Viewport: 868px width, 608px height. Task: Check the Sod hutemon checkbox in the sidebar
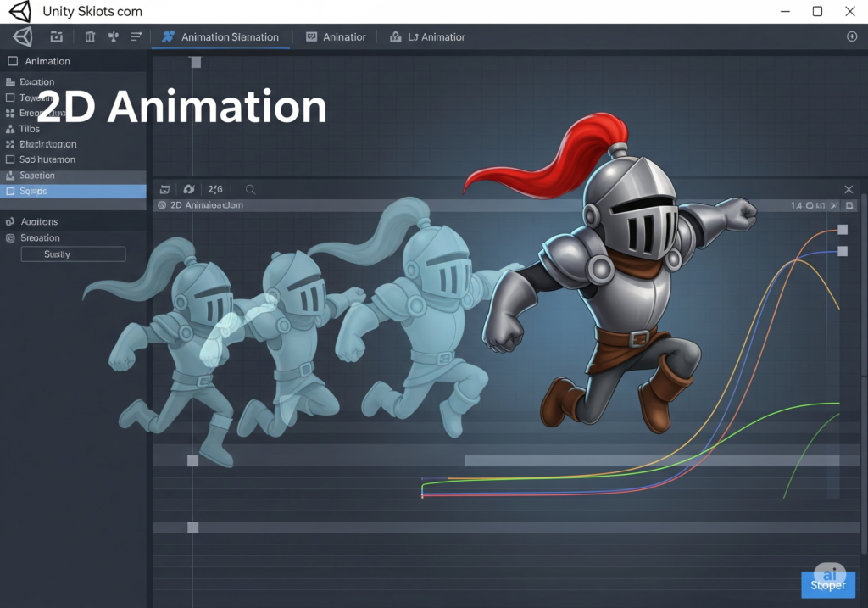pyautogui.click(x=12, y=159)
